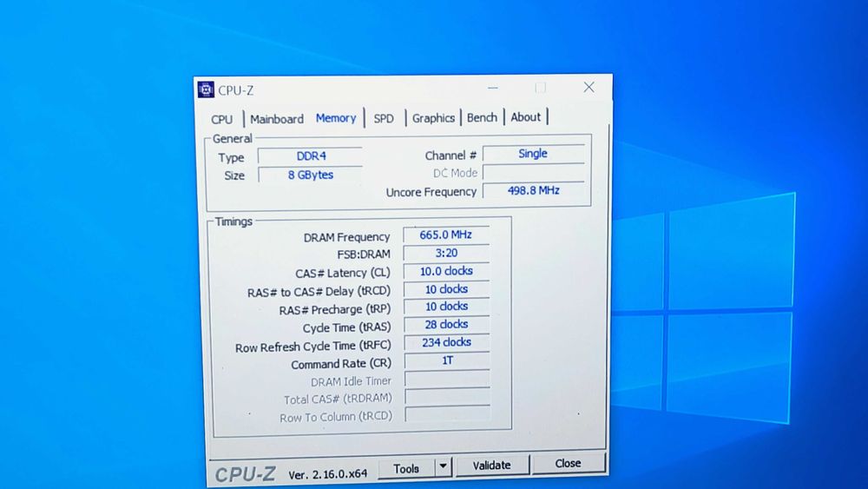This screenshot has width=868, height=489.
Task: Select the Memory tab
Action: click(x=336, y=118)
